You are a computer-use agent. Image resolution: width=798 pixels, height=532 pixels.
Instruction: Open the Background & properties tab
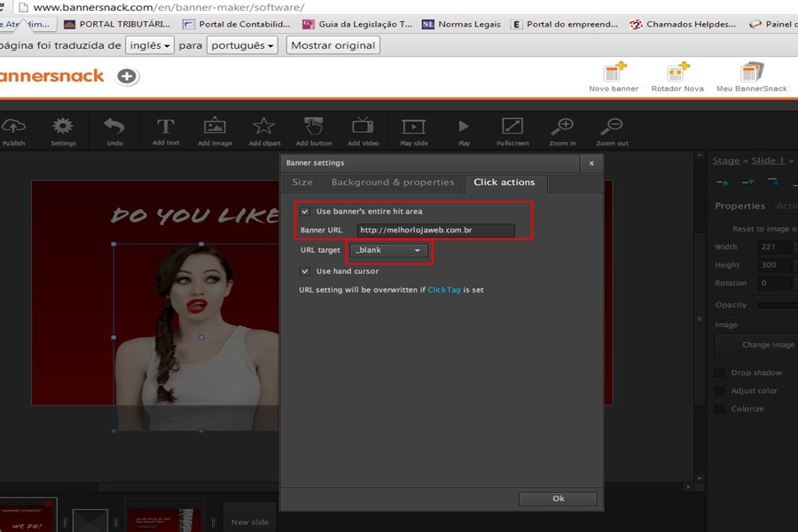pos(393,183)
